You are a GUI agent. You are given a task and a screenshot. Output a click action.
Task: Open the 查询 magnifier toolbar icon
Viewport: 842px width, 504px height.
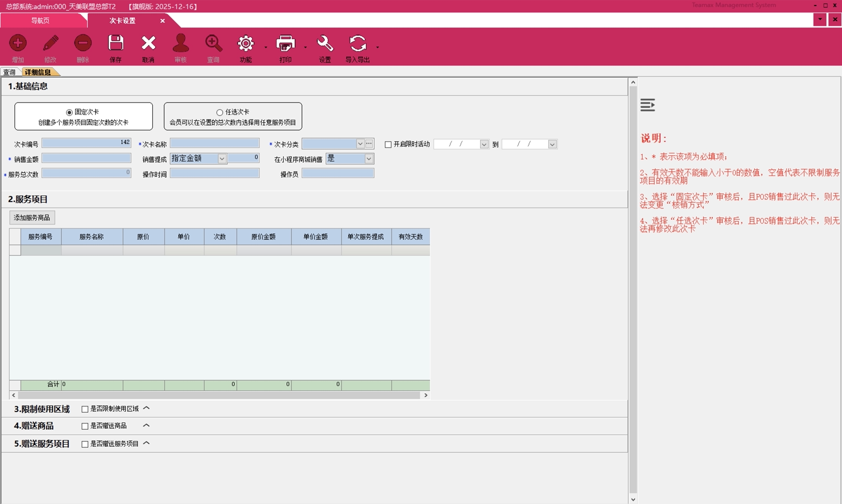(214, 44)
